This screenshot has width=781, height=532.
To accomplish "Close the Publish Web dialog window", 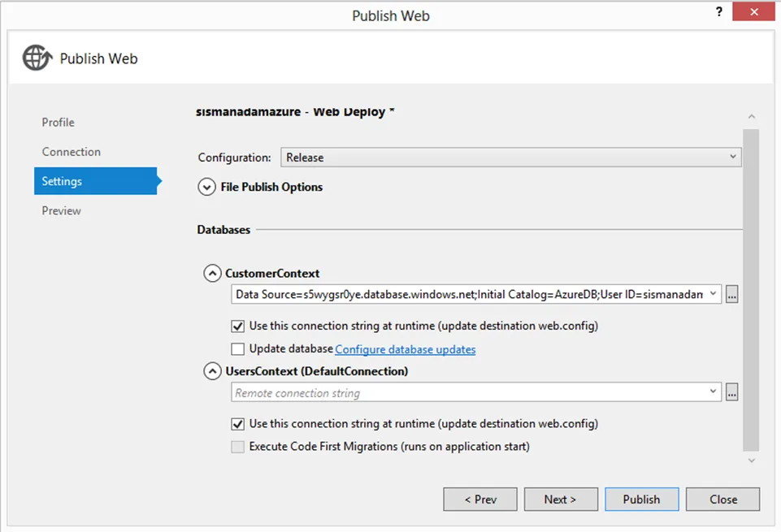I will (x=753, y=11).
